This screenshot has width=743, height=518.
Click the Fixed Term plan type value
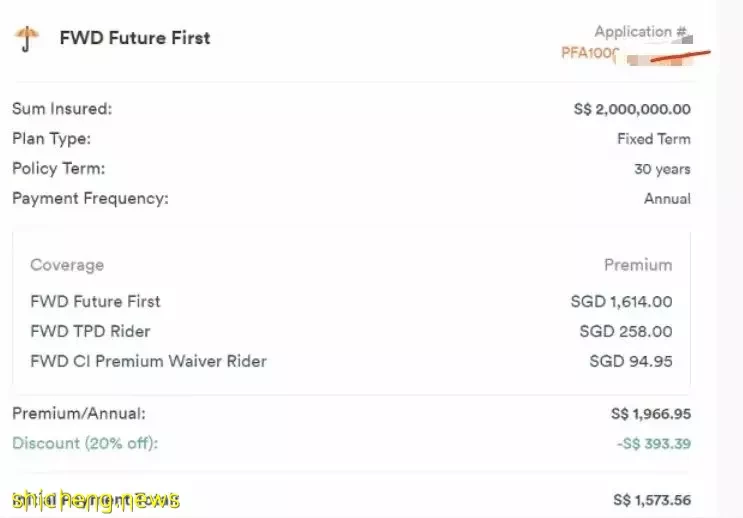point(654,139)
